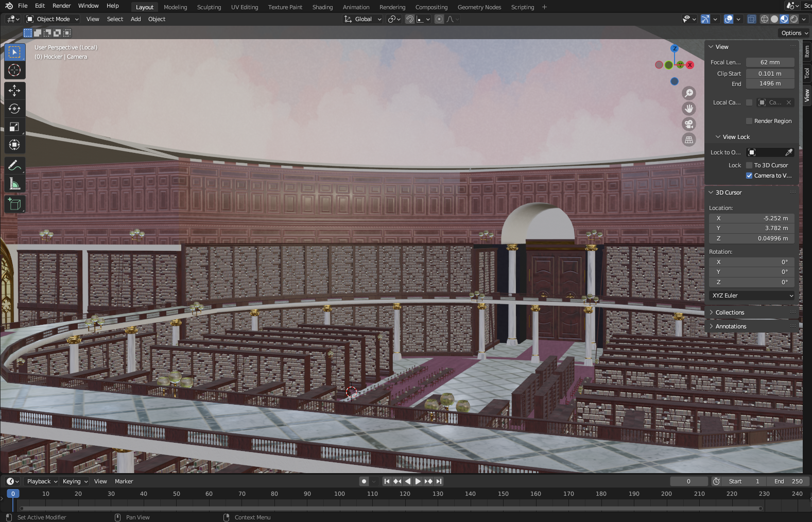The width and height of the screenshot is (812, 522).
Task: Switch to rendered viewport shading
Action: click(x=794, y=19)
